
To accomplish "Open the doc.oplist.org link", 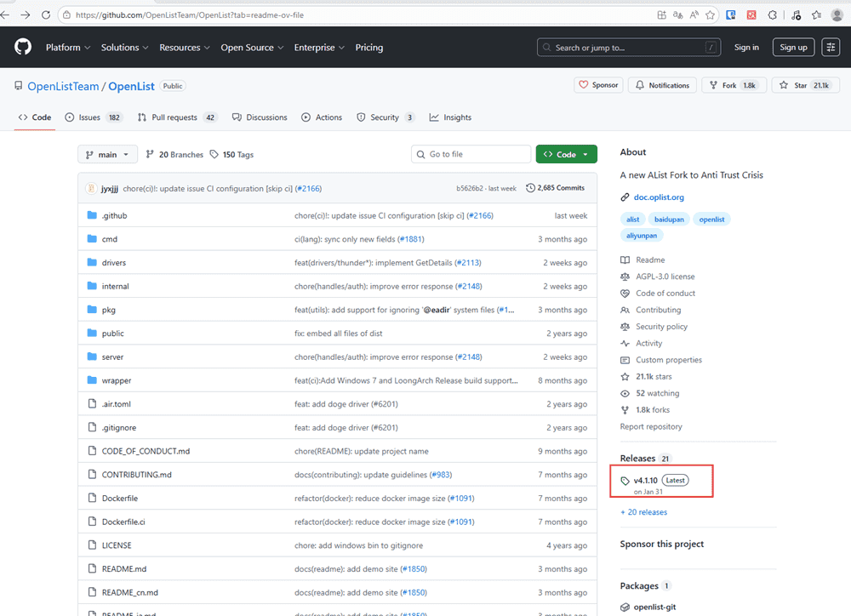I will pos(658,197).
